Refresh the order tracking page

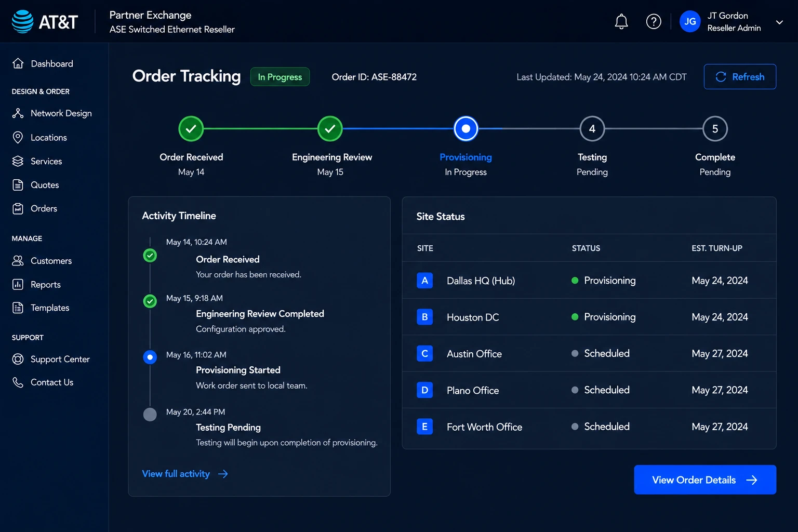click(740, 77)
